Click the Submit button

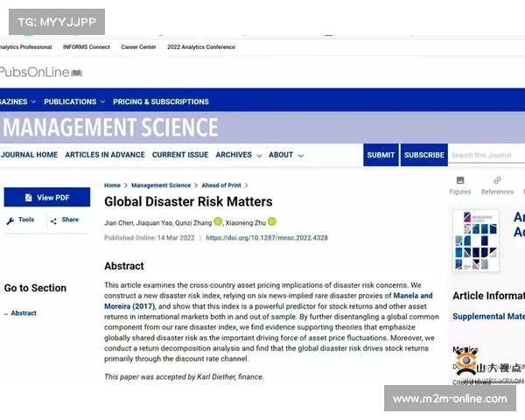coord(381,155)
